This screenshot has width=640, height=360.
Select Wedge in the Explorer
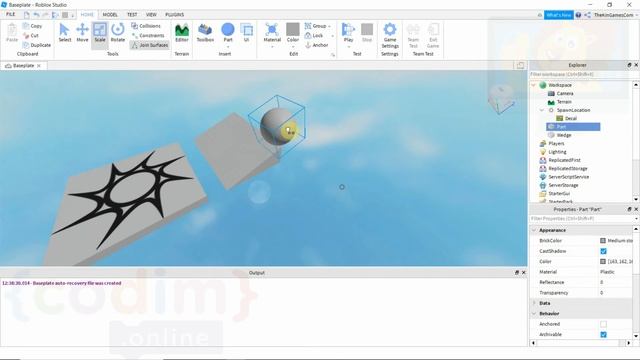(564, 135)
